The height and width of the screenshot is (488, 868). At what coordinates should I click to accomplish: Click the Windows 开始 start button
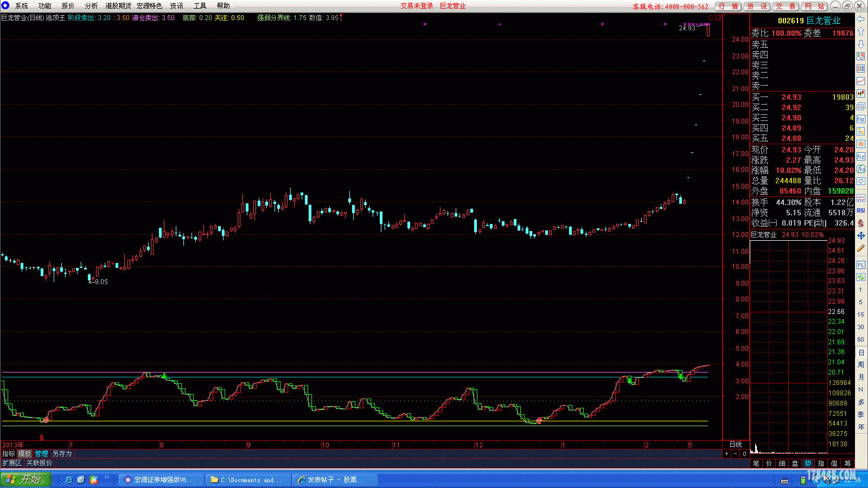tap(25, 479)
